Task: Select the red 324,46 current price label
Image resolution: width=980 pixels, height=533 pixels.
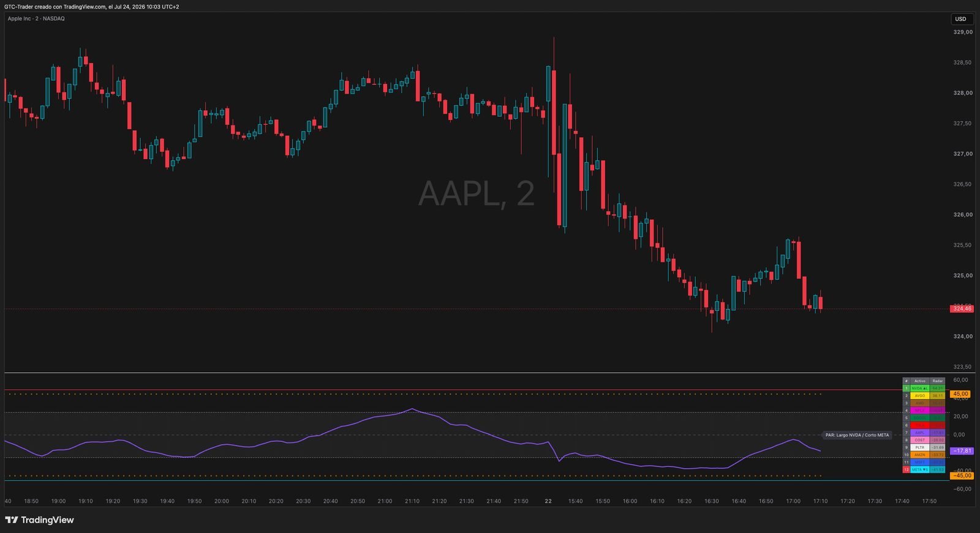Action: (x=961, y=308)
